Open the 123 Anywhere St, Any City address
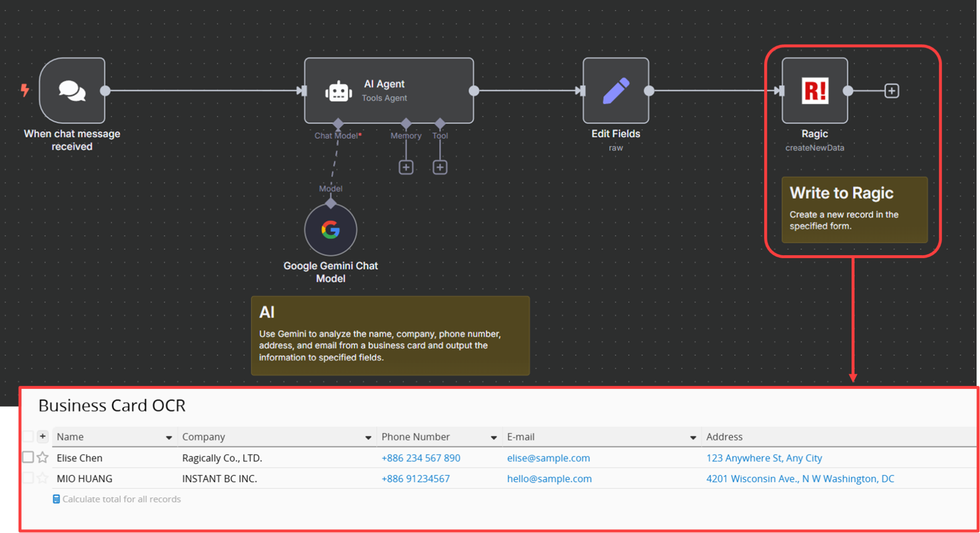This screenshot has width=980, height=533. [x=764, y=458]
